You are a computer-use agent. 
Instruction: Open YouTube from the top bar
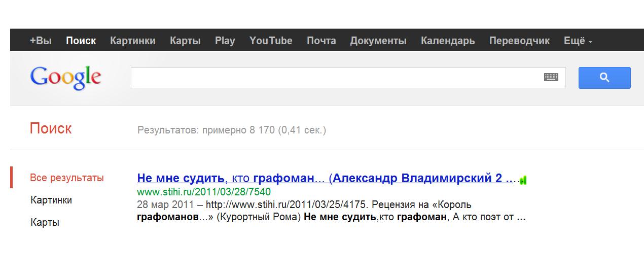[271, 41]
